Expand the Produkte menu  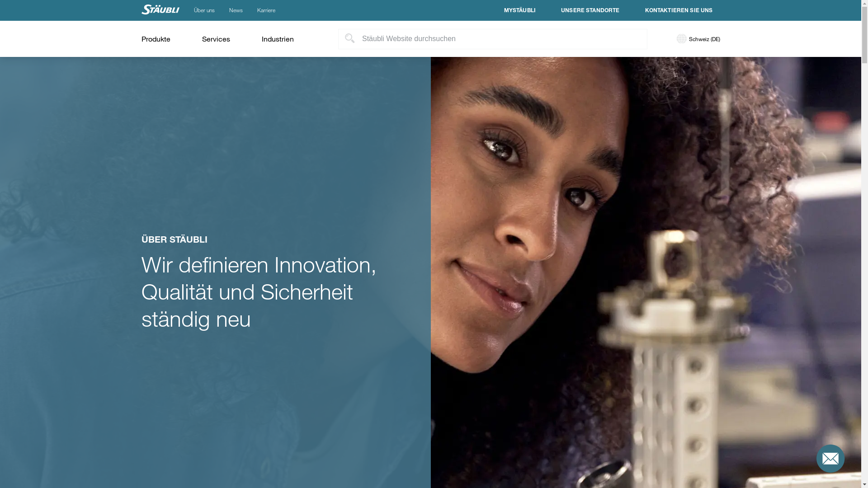click(x=156, y=39)
